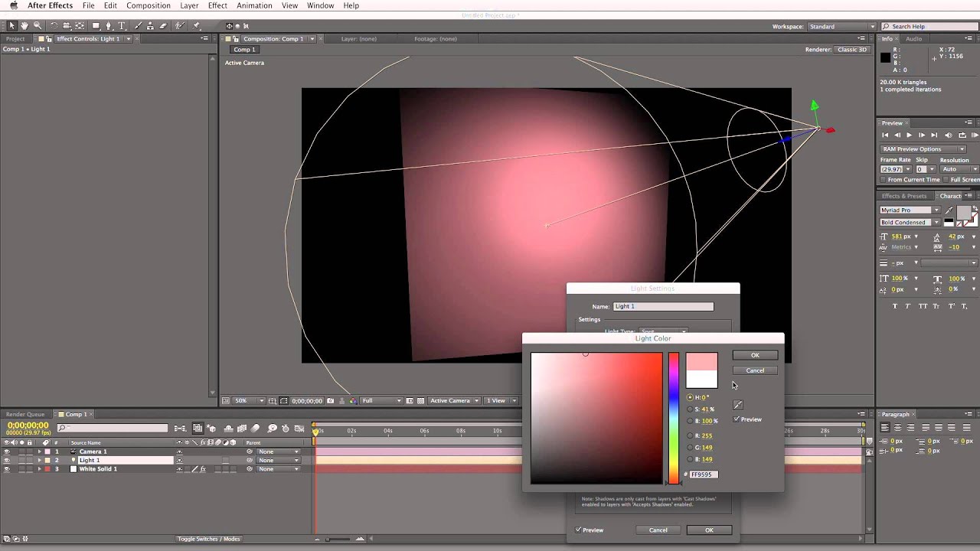Toggle Preview checkbox in Light Color dialog
Viewport: 980px width, 551px height.
[737, 419]
